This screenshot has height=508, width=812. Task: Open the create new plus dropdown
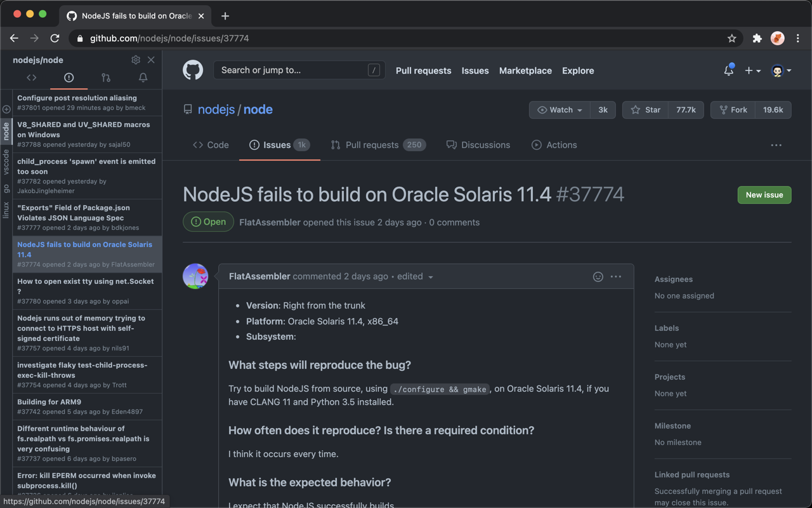click(x=752, y=70)
